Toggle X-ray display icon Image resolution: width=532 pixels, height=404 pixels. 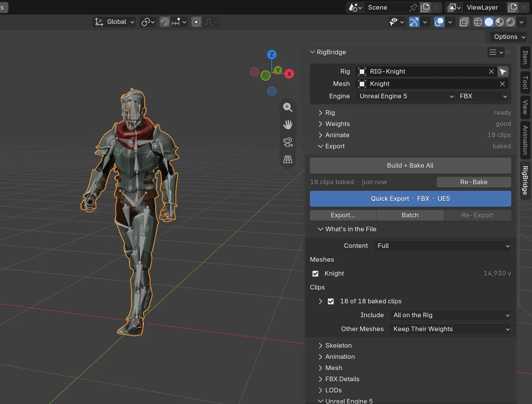pos(464,22)
